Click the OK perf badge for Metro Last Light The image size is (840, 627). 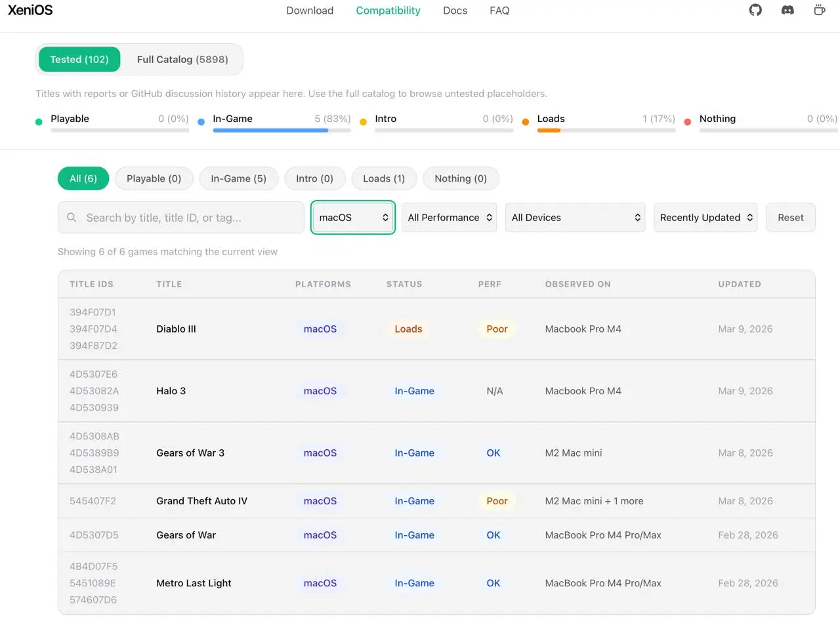click(x=493, y=583)
